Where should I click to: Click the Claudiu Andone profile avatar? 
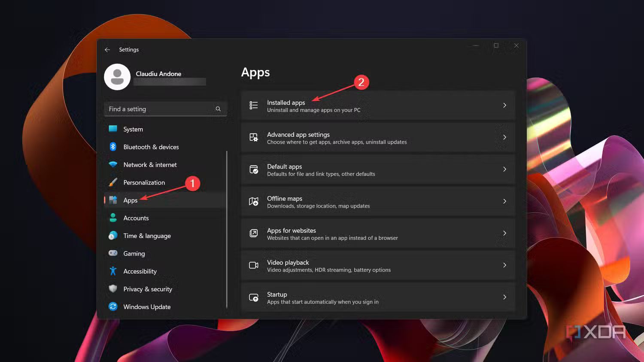117,77
